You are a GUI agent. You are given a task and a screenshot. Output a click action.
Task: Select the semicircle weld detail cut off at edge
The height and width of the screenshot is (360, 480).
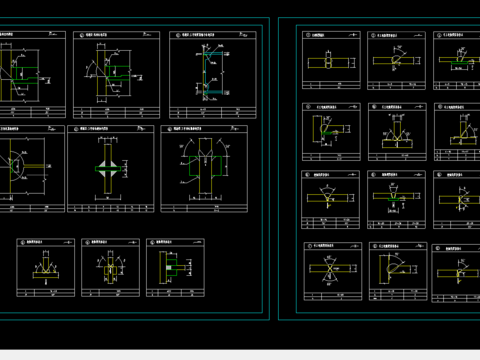click(32, 169)
